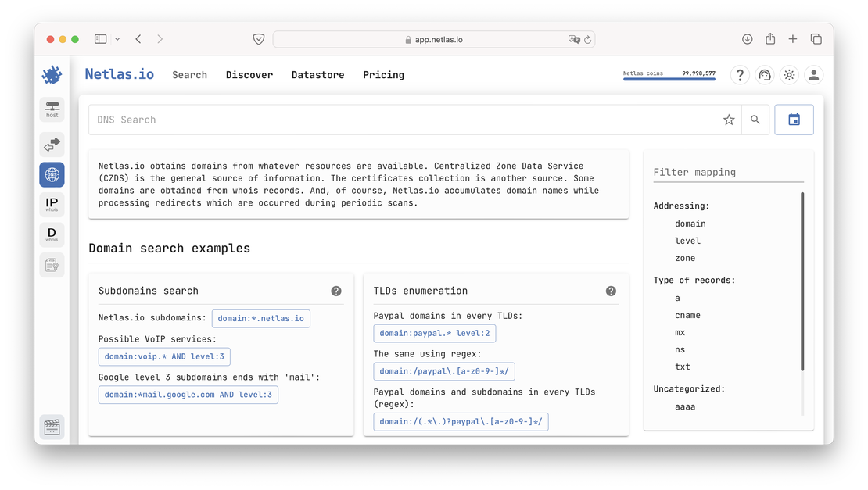Expand the Subdomains search help circle
The height and width of the screenshot is (490, 868).
point(336,290)
